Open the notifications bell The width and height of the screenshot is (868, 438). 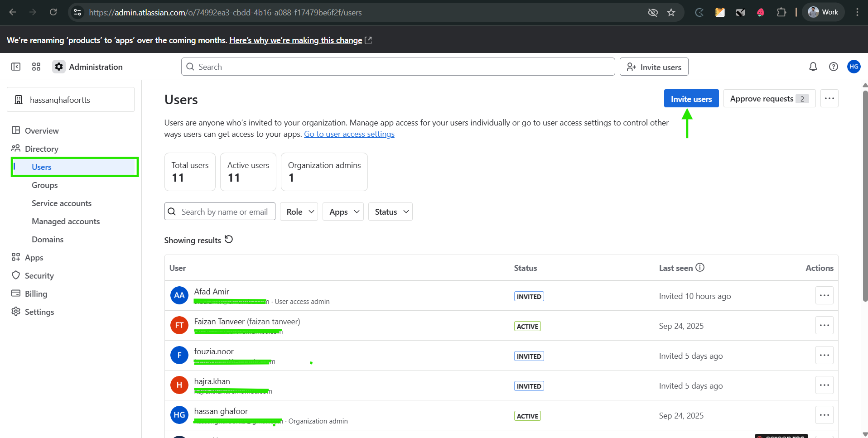tap(812, 66)
